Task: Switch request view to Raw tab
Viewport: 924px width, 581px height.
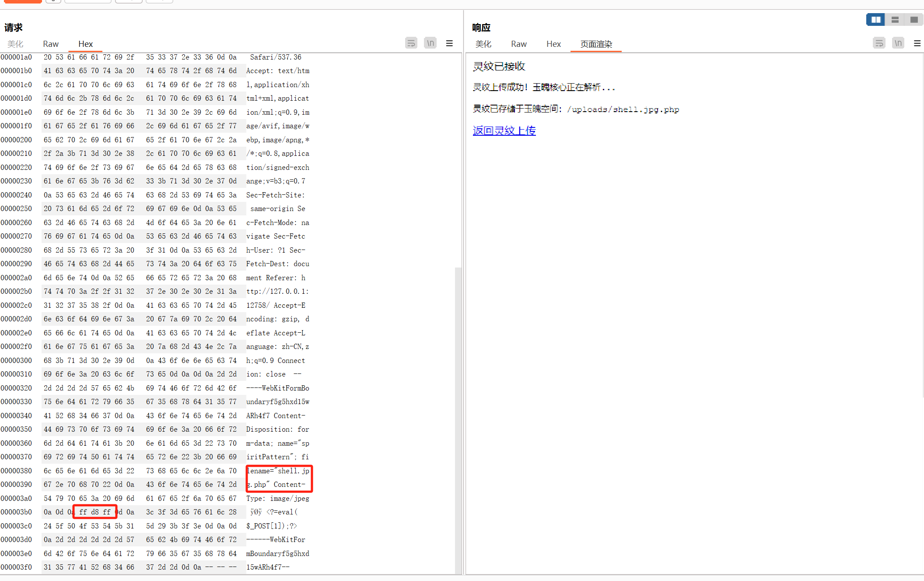Action: 51,44
